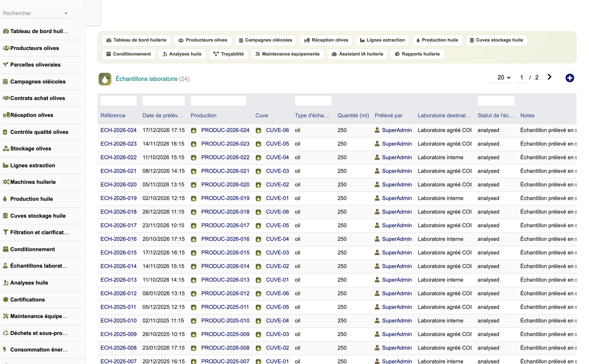Open Producteurs olives top tab

[x=202, y=40]
